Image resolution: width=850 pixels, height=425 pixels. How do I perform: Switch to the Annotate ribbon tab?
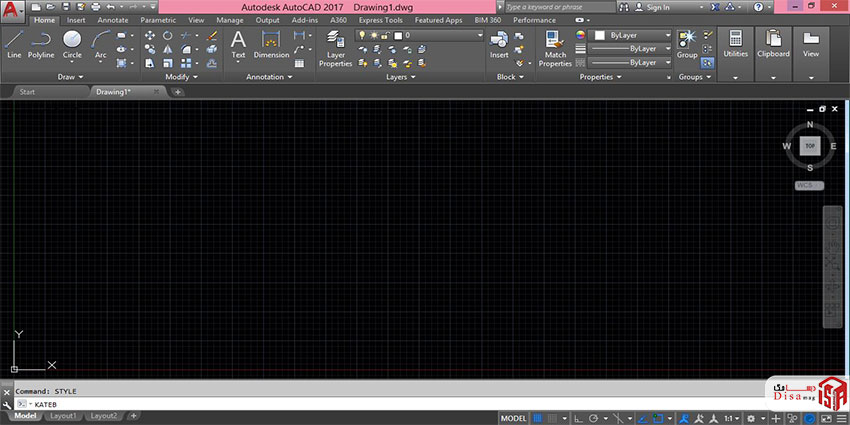tap(112, 20)
